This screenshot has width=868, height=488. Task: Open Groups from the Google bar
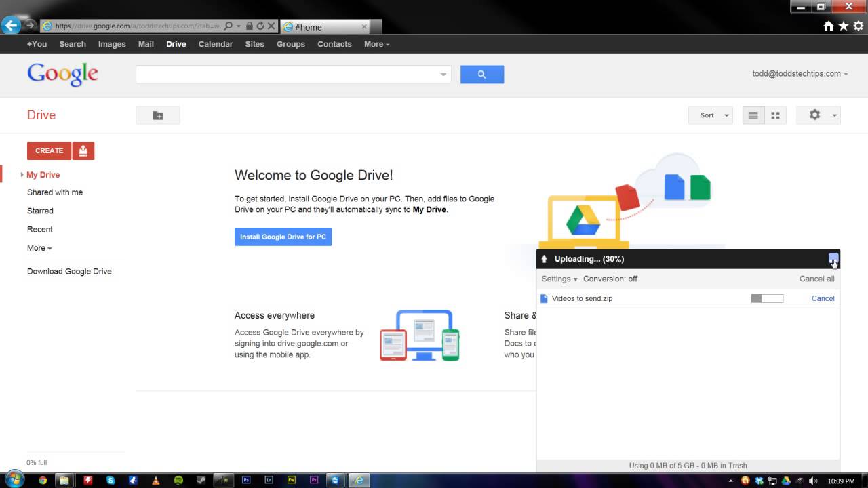[291, 44]
